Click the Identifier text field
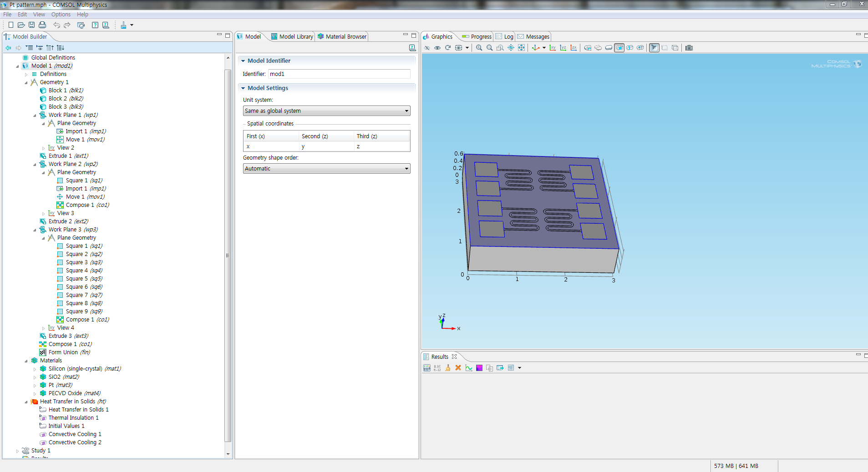868x472 pixels. 339,74
